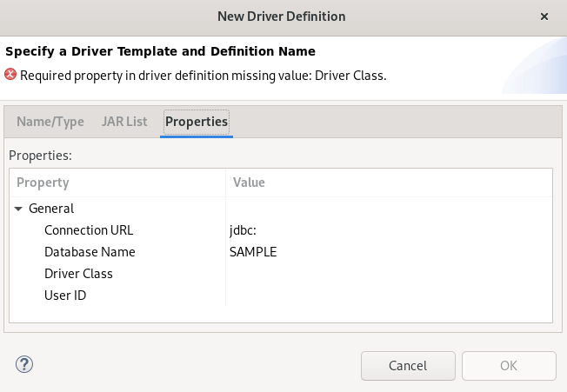Image resolution: width=567 pixels, height=392 pixels.
Task: Select the Properties tab
Action: click(197, 122)
